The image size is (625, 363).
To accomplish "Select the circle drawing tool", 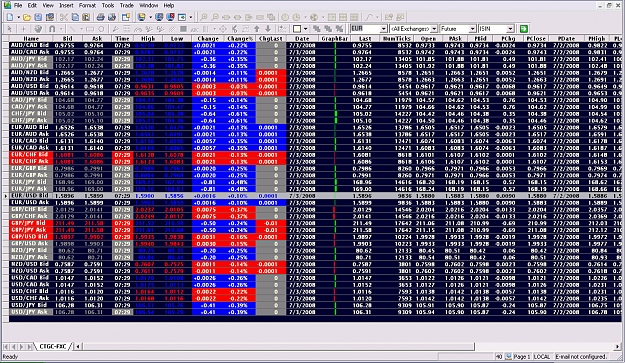I will (101, 29).
